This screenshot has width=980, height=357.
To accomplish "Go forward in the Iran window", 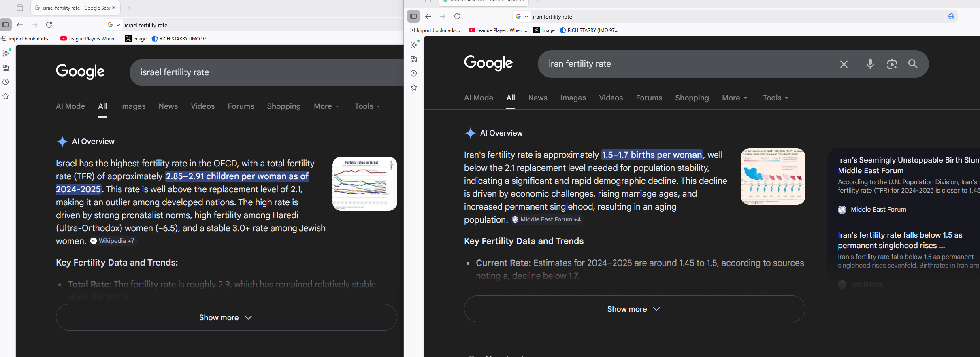I will click(443, 16).
